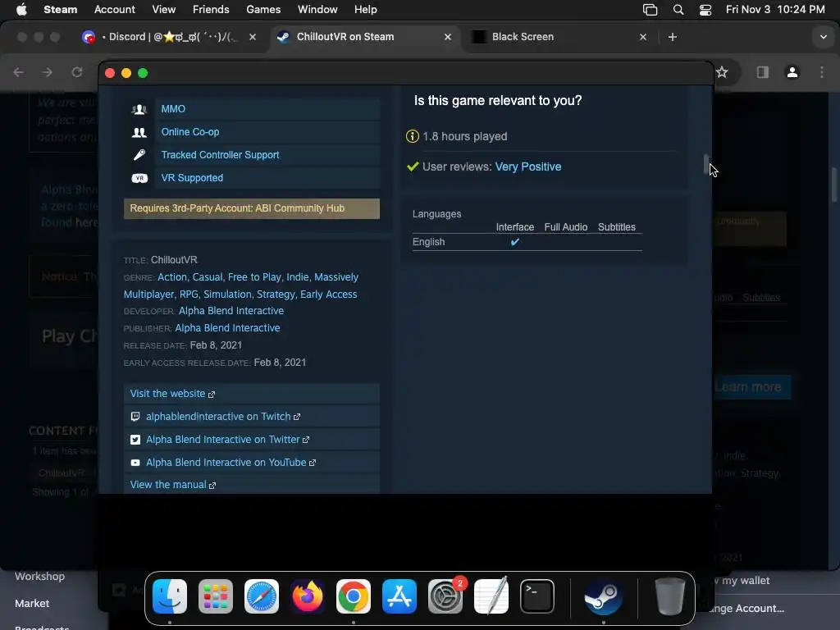
Task: Launch Firefox from the dock
Action: tap(308, 596)
